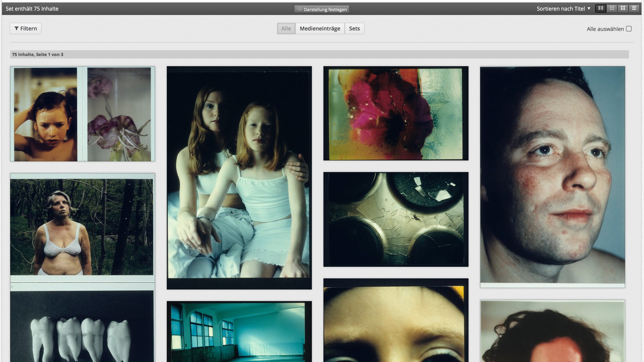Open the man's face close-up thumbnail
644x362 pixels.
coord(552,177)
